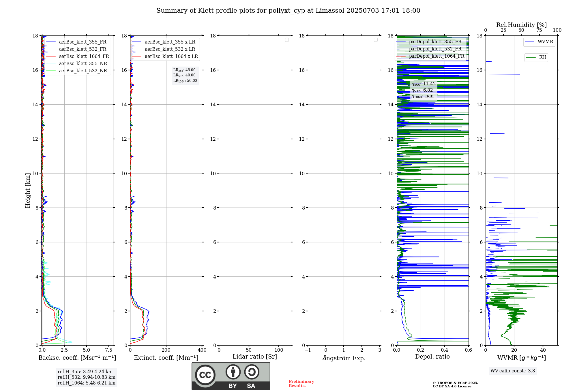Click the BY attribution person icon
The width and height of the screenshot is (577, 392).
[x=233, y=372]
